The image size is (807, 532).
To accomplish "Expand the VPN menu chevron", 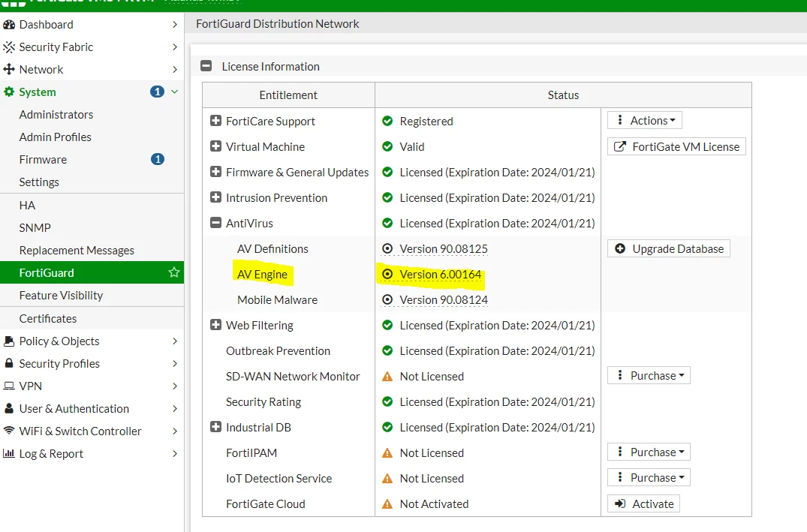I will coord(175,386).
